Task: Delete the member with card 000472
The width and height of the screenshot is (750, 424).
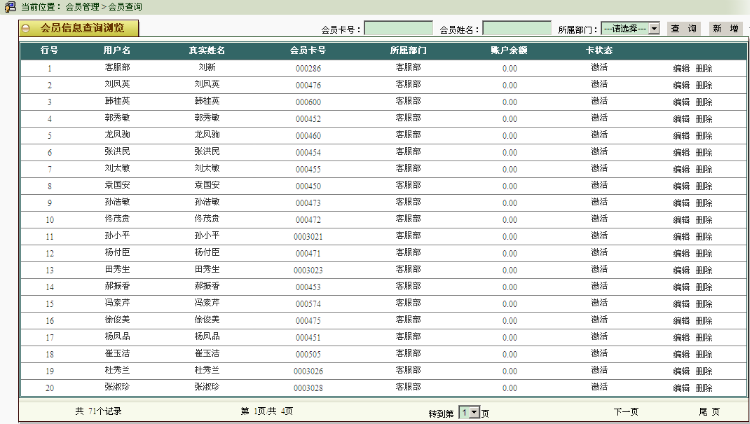Action: click(704, 220)
